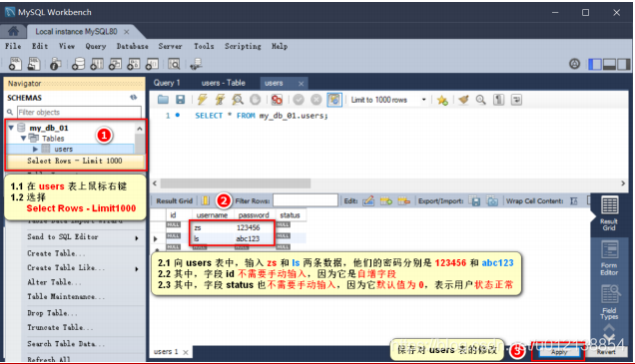This screenshot has width=635, height=364.
Task: Toggle stop-on-error icon in query toolbar
Action: (x=277, y=100)
